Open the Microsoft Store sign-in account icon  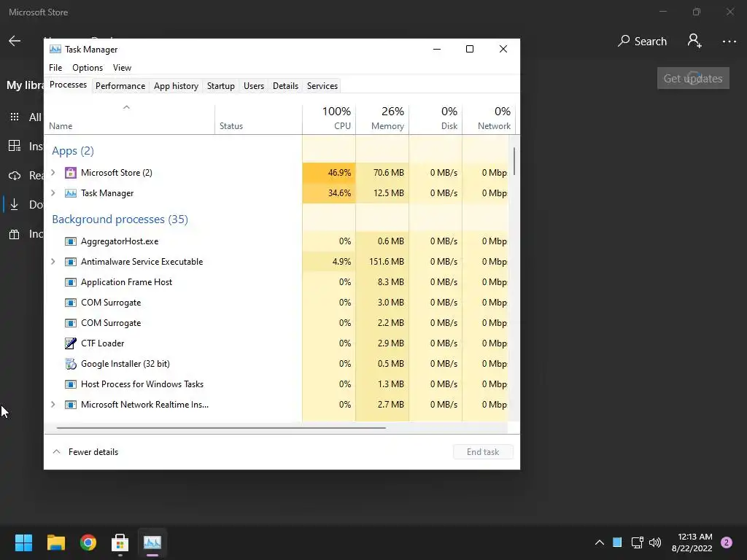694,41
